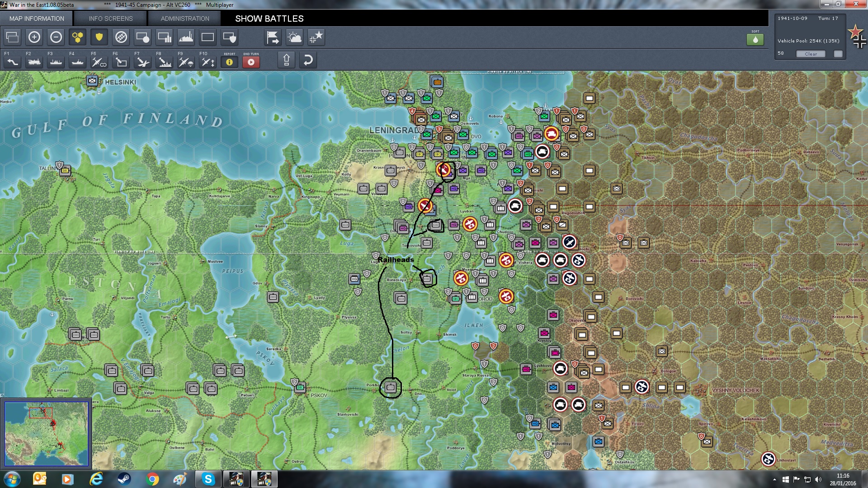Viewport: 868px width, 488px height.
Task: Select the F10 air transfer mode
Action: (x=208, y=62)
